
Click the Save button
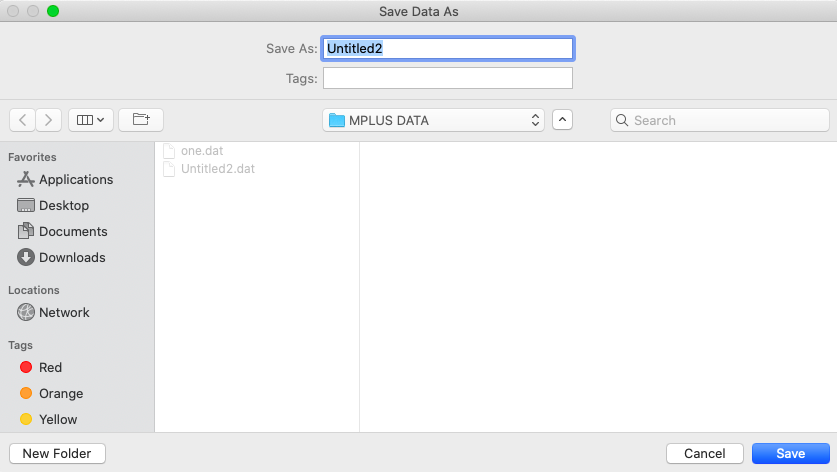pyautogui.click(x=791, y=453)
